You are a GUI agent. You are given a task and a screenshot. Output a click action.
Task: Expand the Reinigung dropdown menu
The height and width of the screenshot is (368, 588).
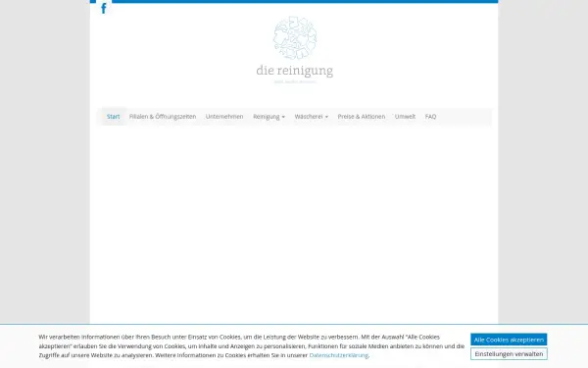point(269,117)
